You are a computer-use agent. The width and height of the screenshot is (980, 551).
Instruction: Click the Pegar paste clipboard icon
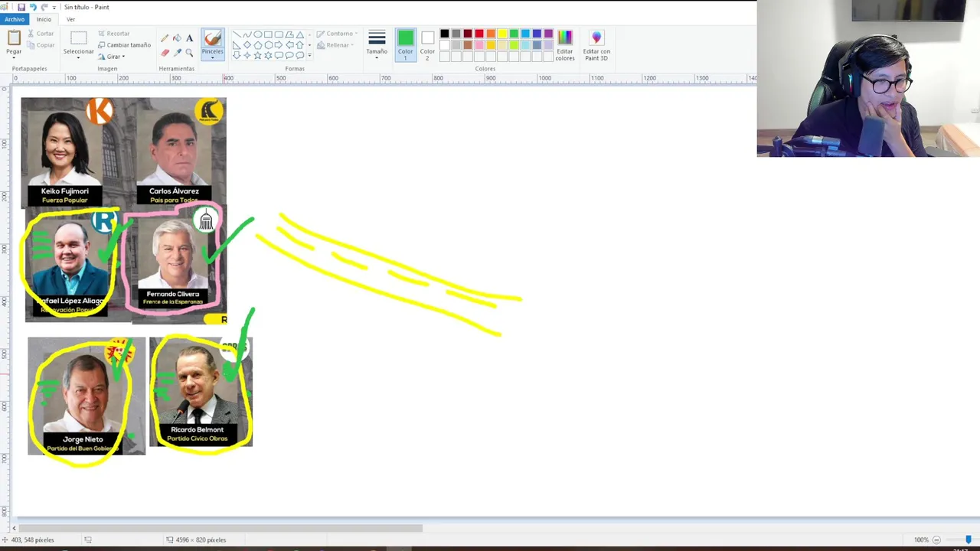pos(14,38)
